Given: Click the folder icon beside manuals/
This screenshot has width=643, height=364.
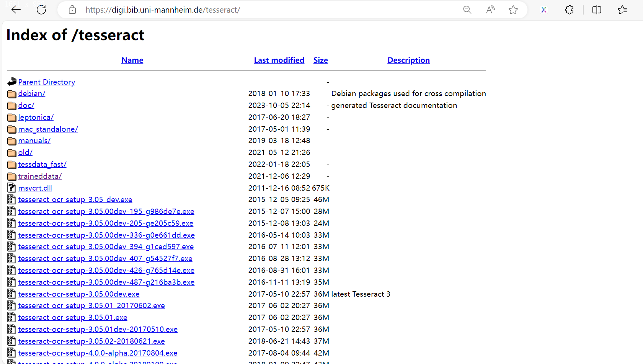Looking at the screenshot, I should tap(12, 141).
